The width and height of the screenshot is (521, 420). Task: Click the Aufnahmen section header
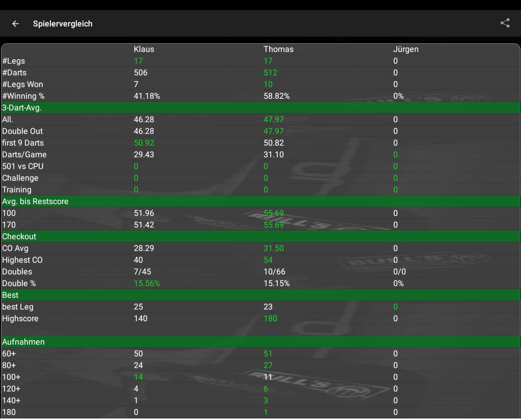pos(23,342)
